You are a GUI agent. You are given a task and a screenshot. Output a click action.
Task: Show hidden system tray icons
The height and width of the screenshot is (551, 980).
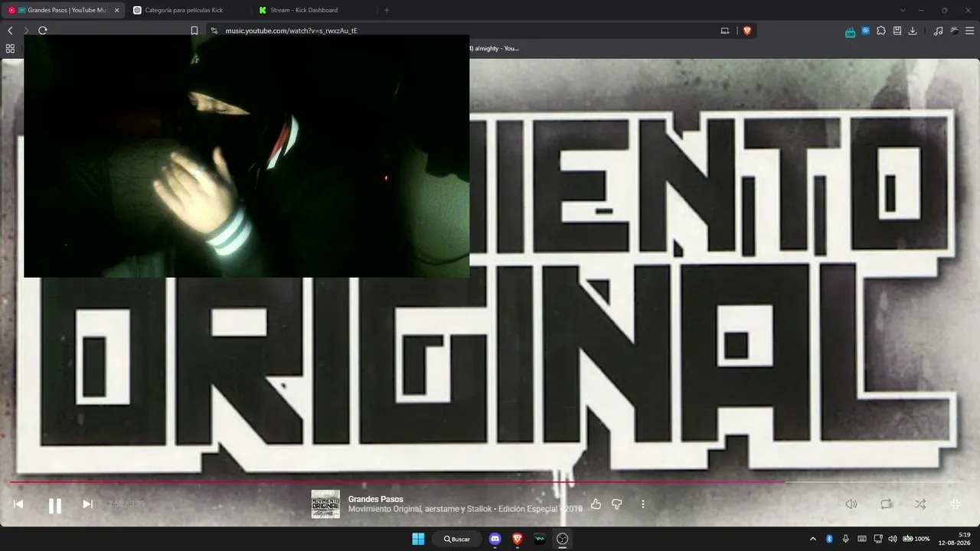(x=812, y=539)
